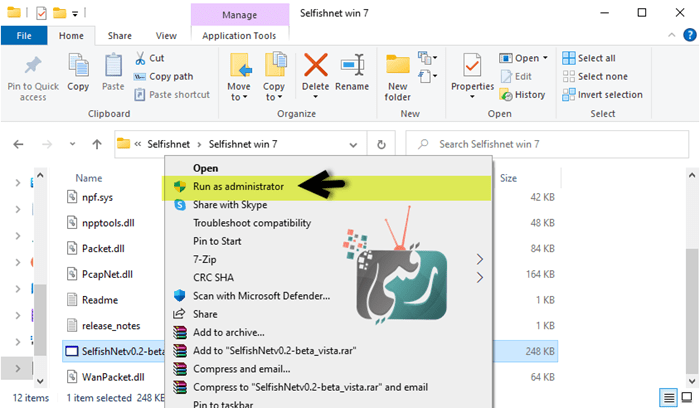700x408 pixels.
Task: Choose Compress and email
Action: [328, 369]
